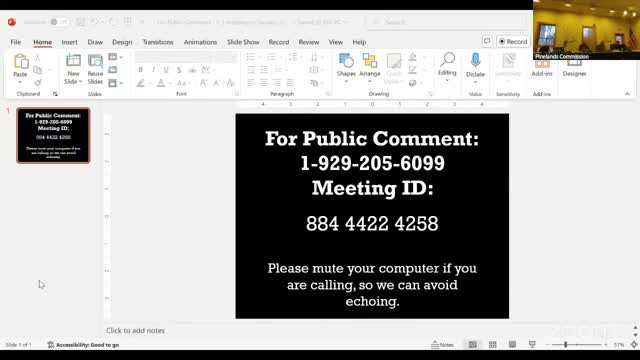Screen dimensions: 640x360
Task: Toggle Underline formatting
Action: pyautogui.click(x=166, y=70)
